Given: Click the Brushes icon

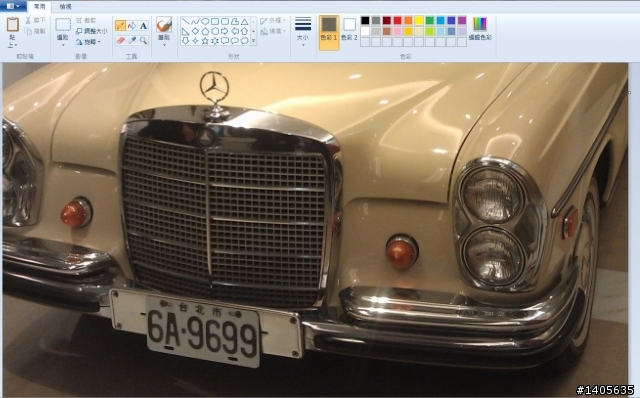Looking at the screenshot, I should (164, 24).
